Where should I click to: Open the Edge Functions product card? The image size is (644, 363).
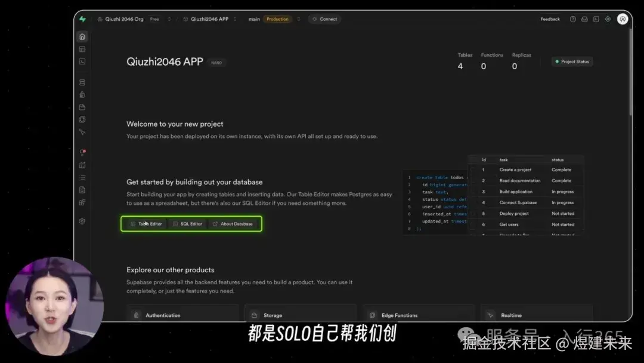point(419,313)
